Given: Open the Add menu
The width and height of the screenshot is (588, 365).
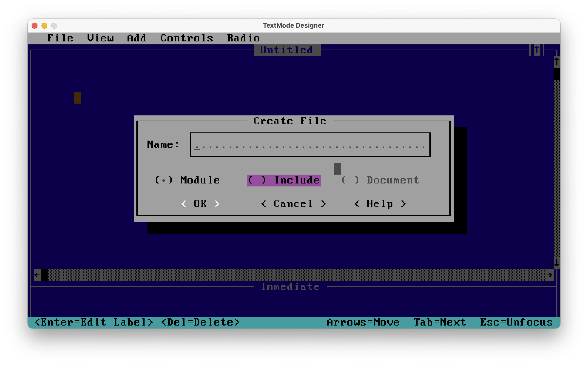Looking at the screenshot, I should [x=137, y=38].
